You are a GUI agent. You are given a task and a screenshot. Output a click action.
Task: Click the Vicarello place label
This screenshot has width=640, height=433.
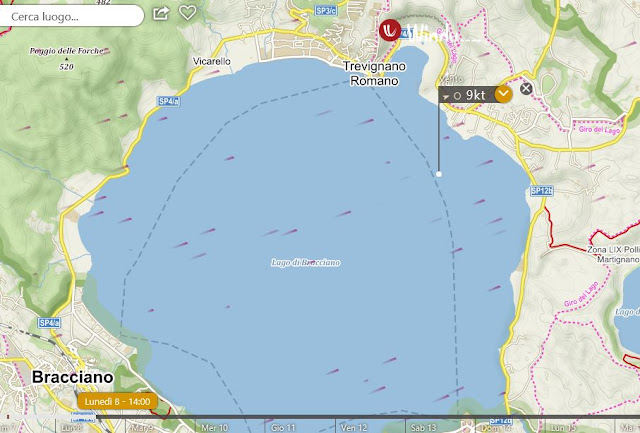[x=211, y=61]
